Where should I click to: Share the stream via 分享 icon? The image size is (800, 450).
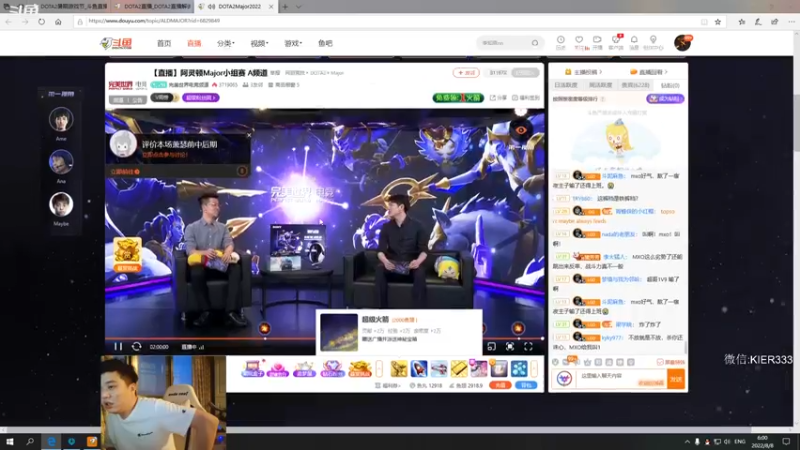[498, 97]
